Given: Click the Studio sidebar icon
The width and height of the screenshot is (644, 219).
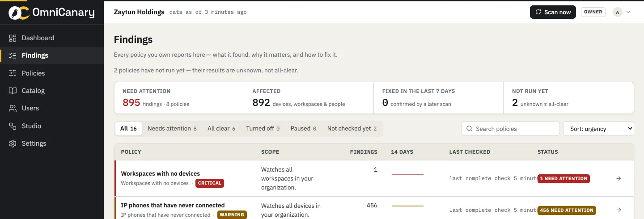Looking at the screenshot, I should click(13, 126).
